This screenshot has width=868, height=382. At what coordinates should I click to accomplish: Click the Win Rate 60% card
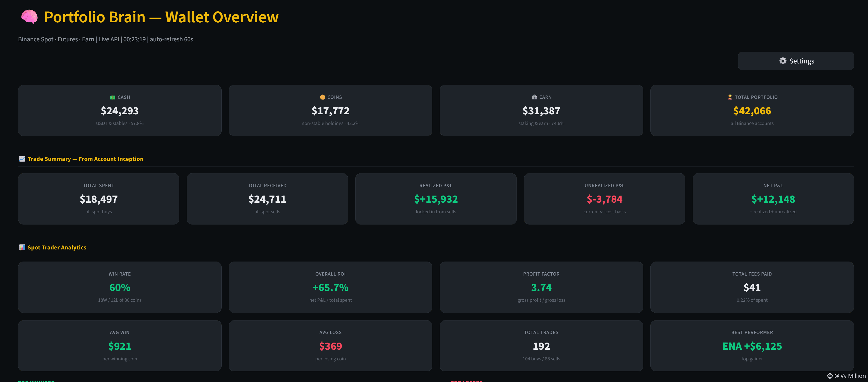tap(120, 287)
